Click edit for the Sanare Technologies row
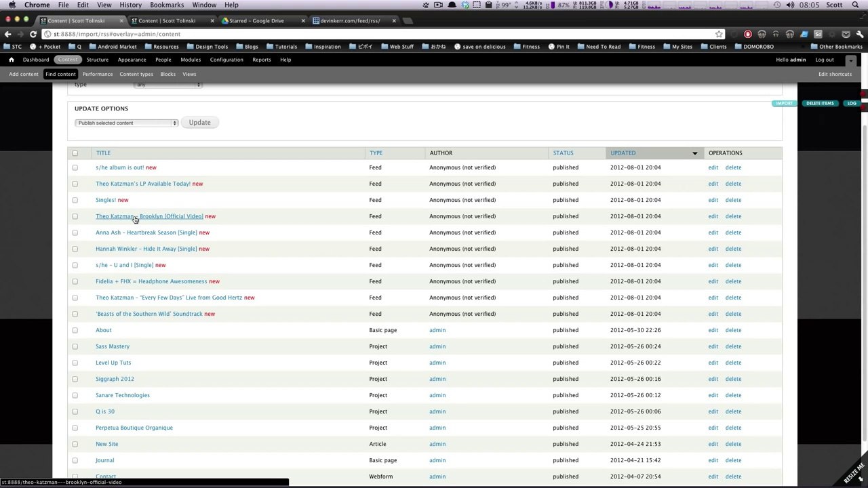 coord(713,395)
